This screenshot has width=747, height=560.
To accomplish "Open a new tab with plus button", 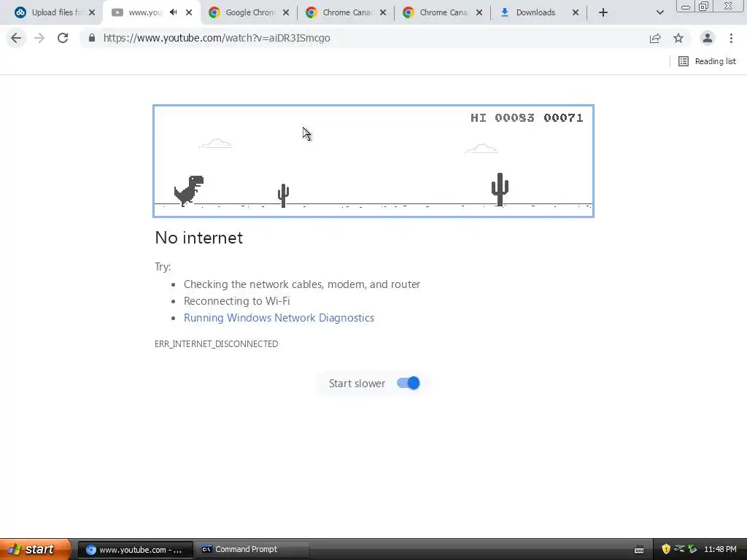I will pyautogui.click(x=603, y=13).
